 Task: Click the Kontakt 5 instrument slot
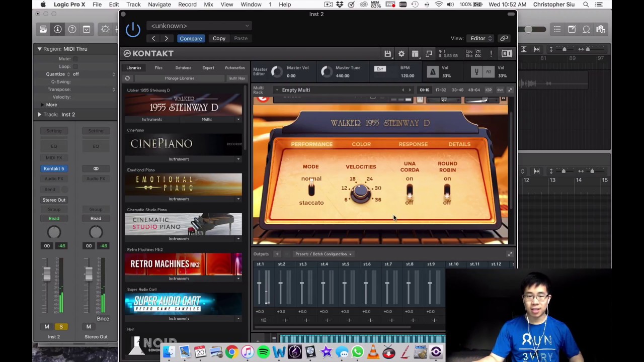coord(54,168)
